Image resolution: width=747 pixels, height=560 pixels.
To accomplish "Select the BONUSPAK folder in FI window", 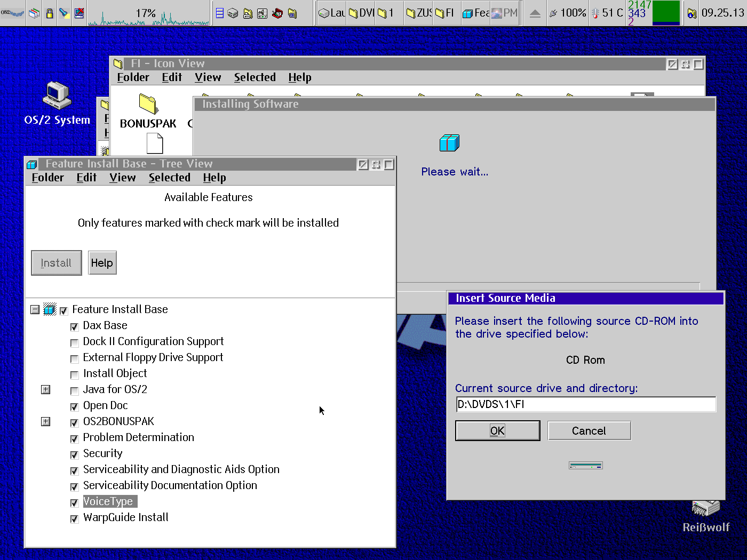I will [x=148, y=111].
